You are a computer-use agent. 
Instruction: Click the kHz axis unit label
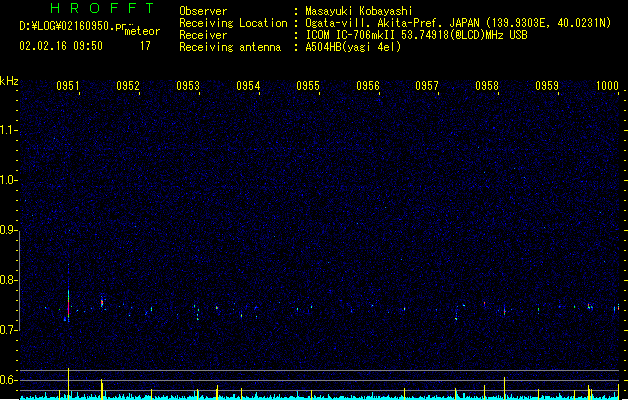click(9, 81)
